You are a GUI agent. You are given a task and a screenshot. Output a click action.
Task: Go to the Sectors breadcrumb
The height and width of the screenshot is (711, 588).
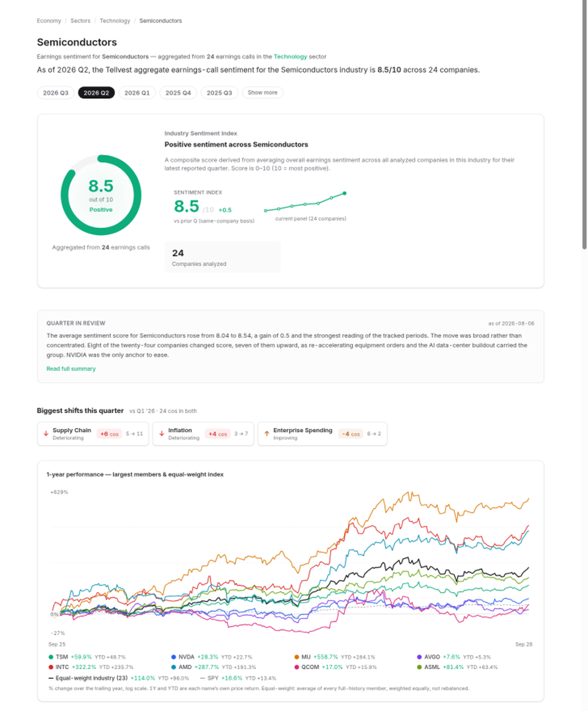click(x=80, y=21)
